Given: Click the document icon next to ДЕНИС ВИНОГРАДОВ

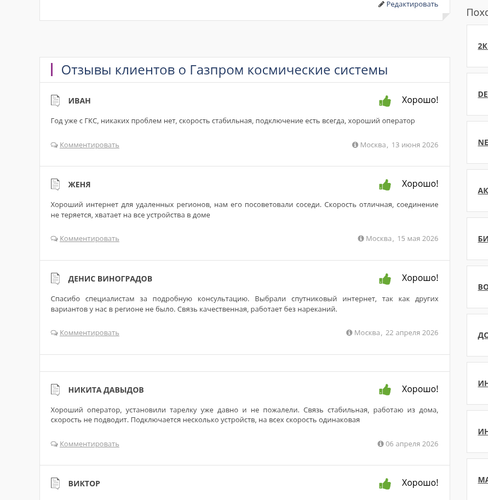Looking at the screenshot, I should (x=55, y=278).
